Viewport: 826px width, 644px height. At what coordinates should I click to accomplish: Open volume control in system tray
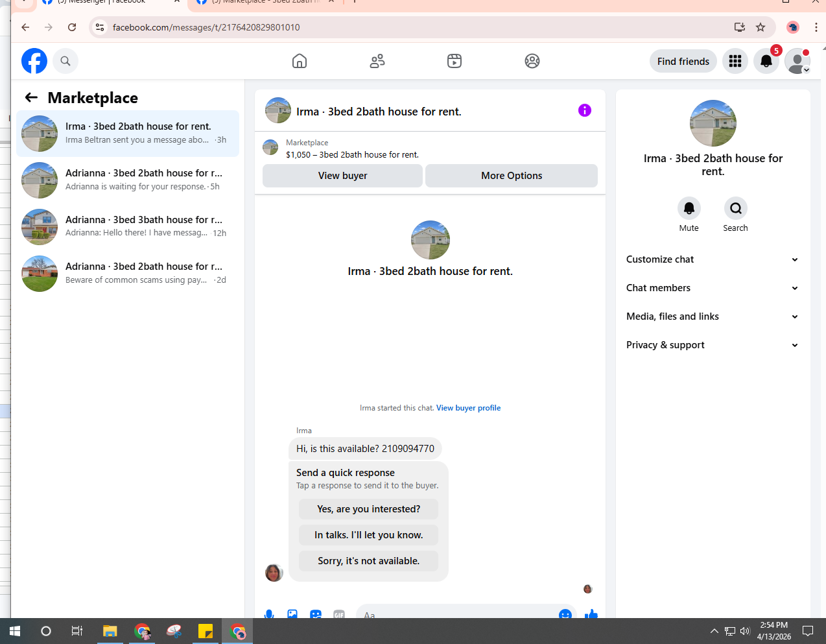pyautogui.click(x=745, y=631)
